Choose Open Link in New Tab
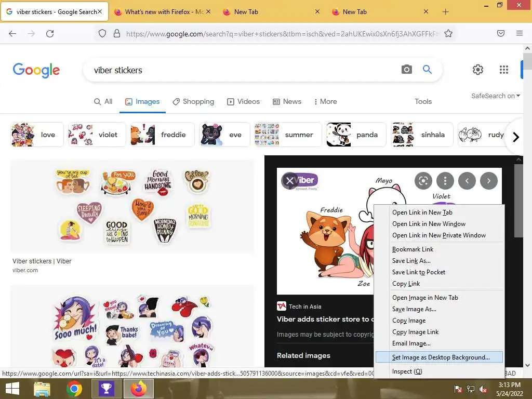This screenshot has width=532, height=399. pos(439,212)
